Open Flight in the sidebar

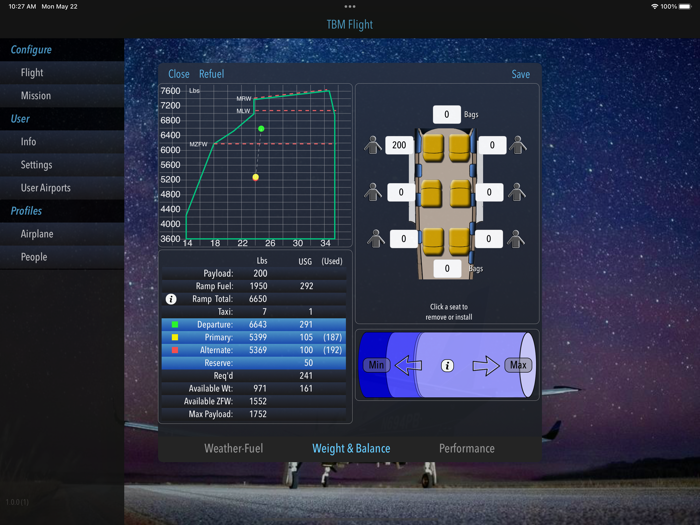[62, 73]
